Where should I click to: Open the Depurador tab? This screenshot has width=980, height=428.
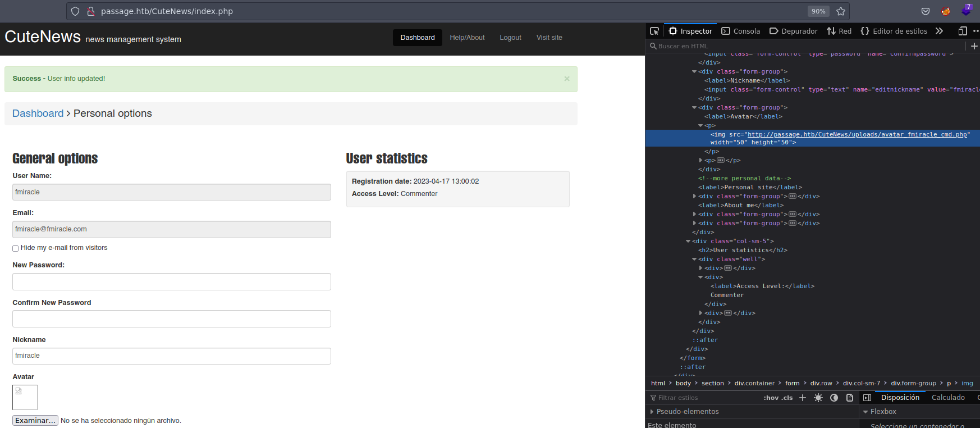point(793,31)
